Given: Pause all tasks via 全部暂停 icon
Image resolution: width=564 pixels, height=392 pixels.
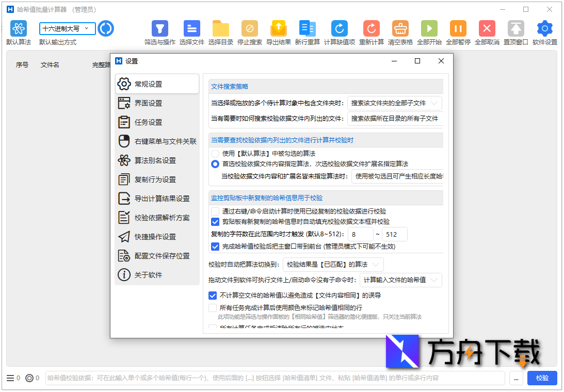Looking at the screenshot, I should click(457, 28).
